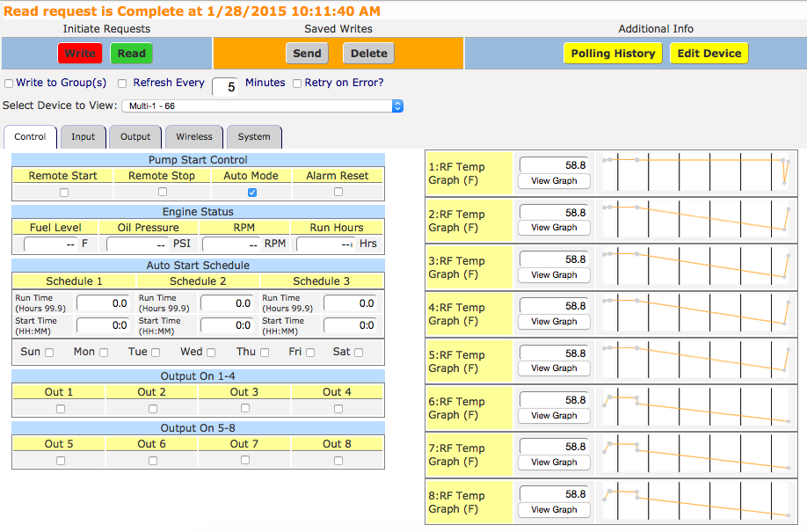
Task: Open the System tab
Action: pos(254,137)
